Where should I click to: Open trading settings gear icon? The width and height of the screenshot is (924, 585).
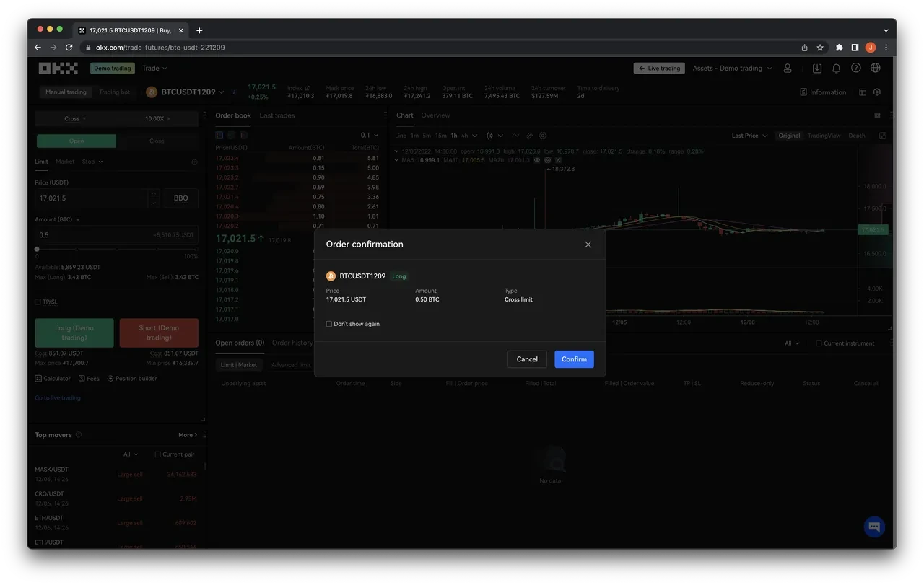[x=877, y=92]
